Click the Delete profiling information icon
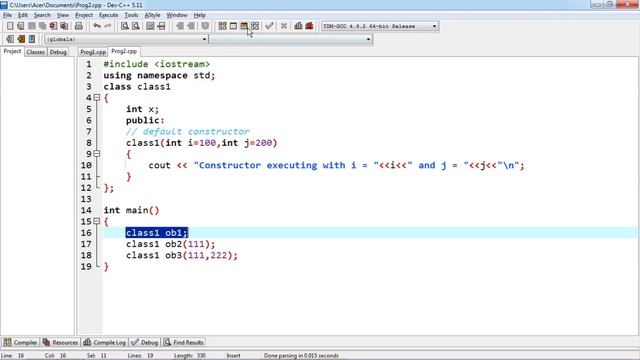This screenshot has width=640, height=360. pos(309,26)
